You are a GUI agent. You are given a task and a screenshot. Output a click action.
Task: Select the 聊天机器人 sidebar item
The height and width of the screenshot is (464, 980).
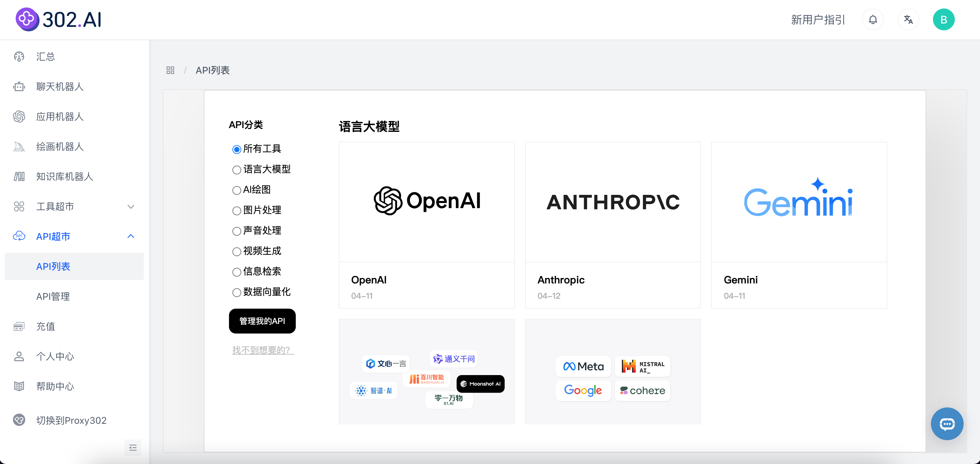60,86
